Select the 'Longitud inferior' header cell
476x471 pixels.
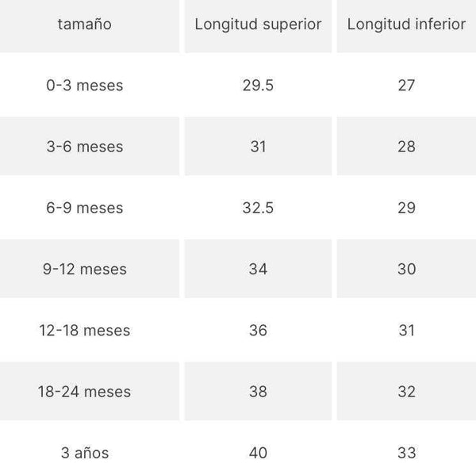[406, 25]
